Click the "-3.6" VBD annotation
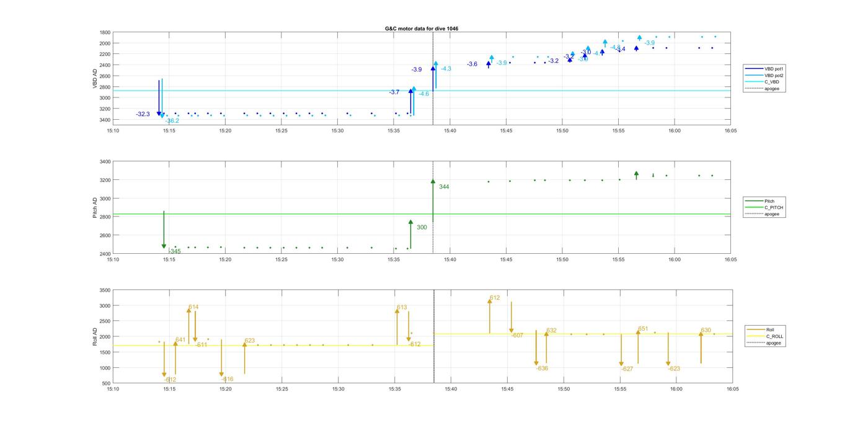Viewport: 868px width, 430px height. tap(472, 64)
